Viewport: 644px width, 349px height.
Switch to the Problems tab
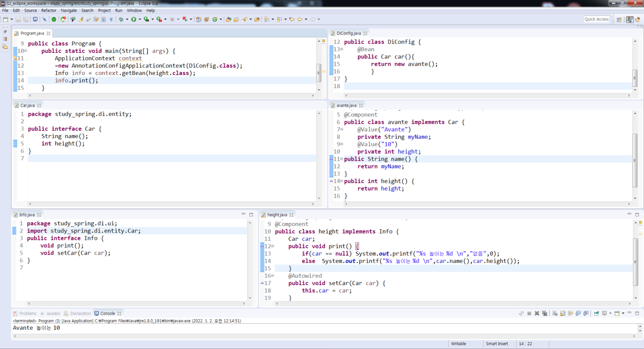pos(24,313)
